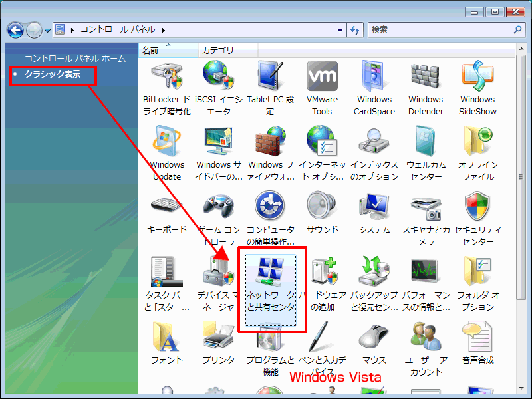This screenshot has width=532, height=399.
Task: Click the Refresh button beside address bar
Action: pos(355,30)
